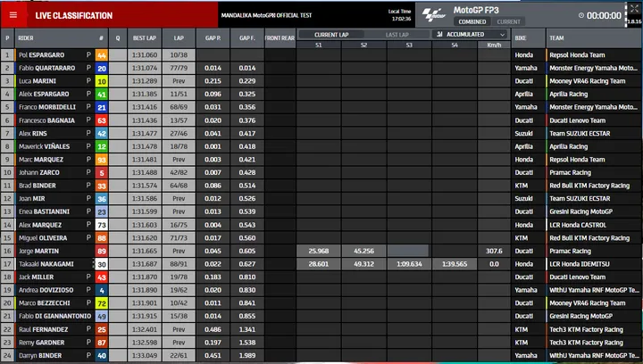Click the LAP column header
This screenshot has height=364, width=643.
pos(179,38)
